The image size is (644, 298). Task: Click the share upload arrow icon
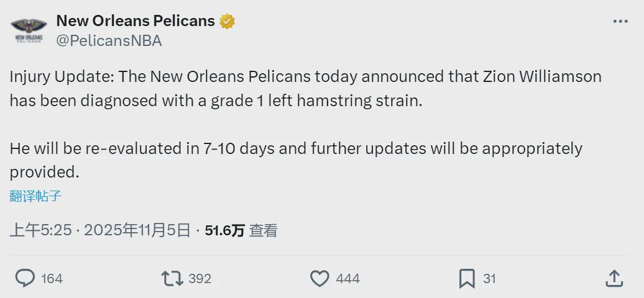614,278
